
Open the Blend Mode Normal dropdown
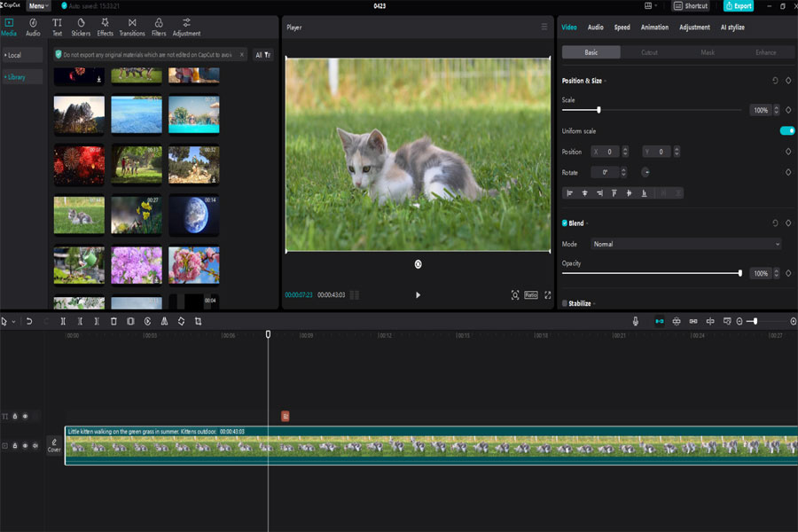pyautogui.click(x=685, y=244)
